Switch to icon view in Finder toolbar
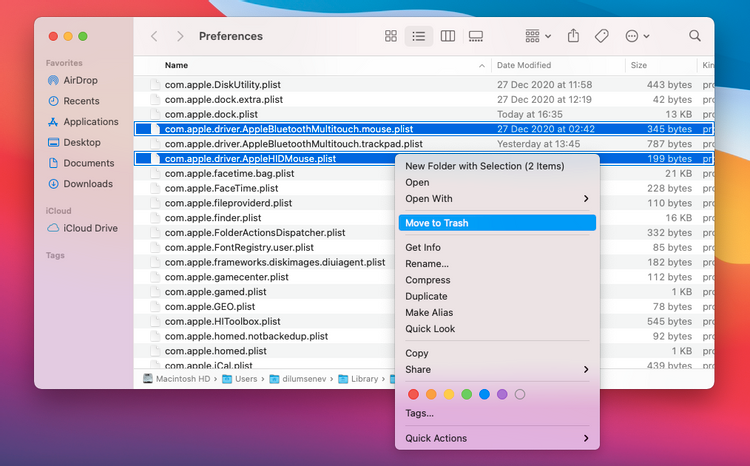 click(391, 36)
